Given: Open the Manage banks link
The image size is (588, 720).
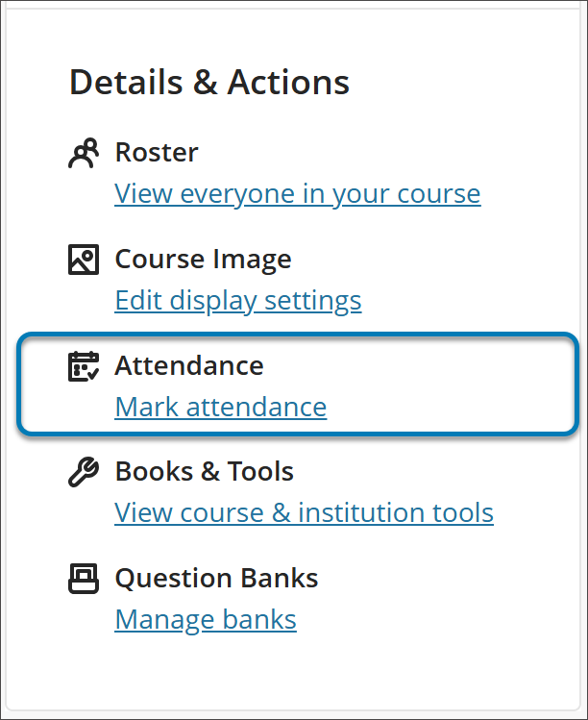Looking at the screenshot, I should 206,620.
